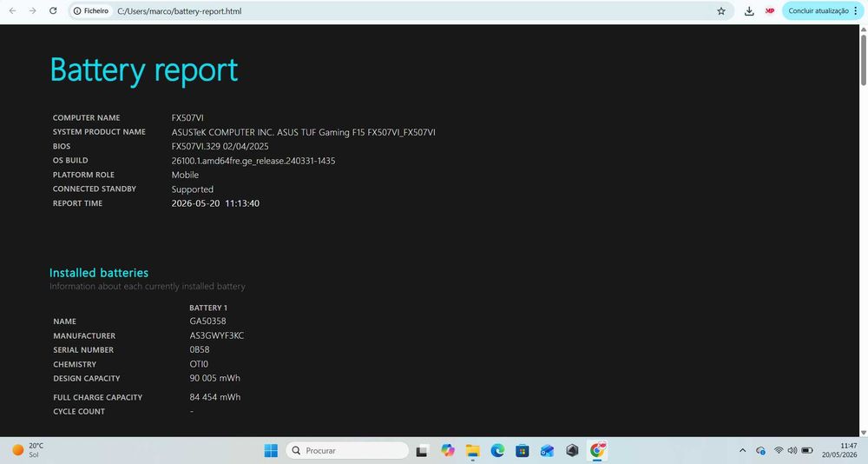
Task: Click the Concluir atualização button
Action: coord(819,11)
